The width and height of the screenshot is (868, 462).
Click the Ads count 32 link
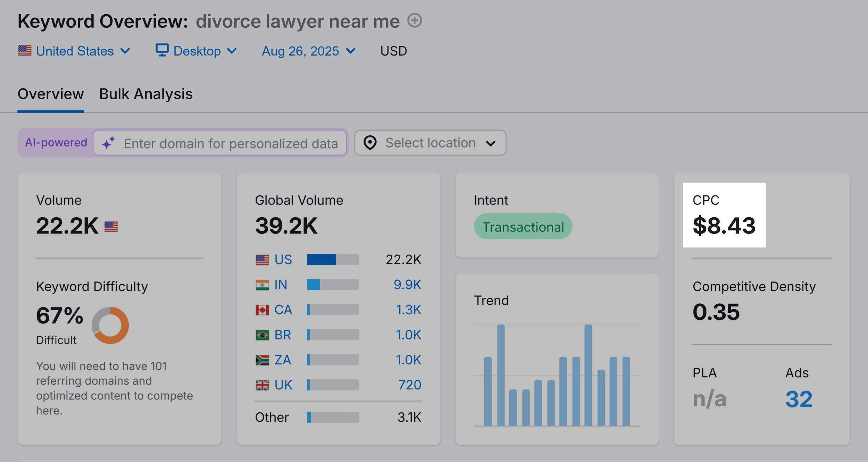(x=799, y=399)
